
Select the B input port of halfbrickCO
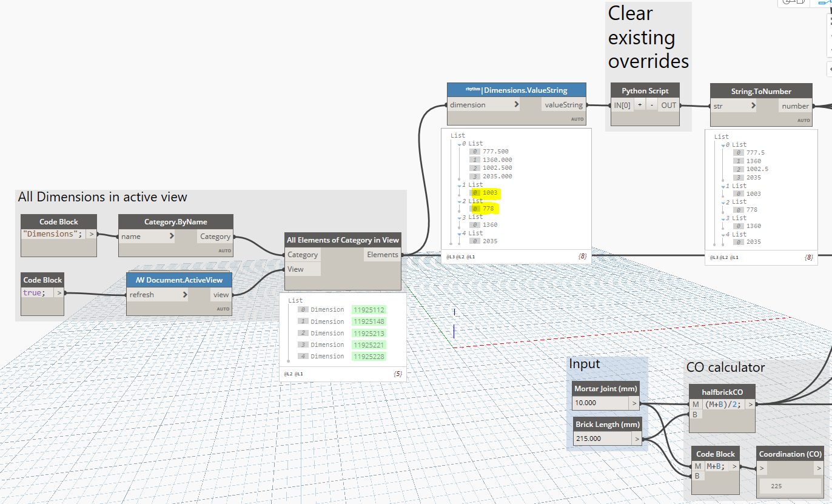[x=696, y=415]
